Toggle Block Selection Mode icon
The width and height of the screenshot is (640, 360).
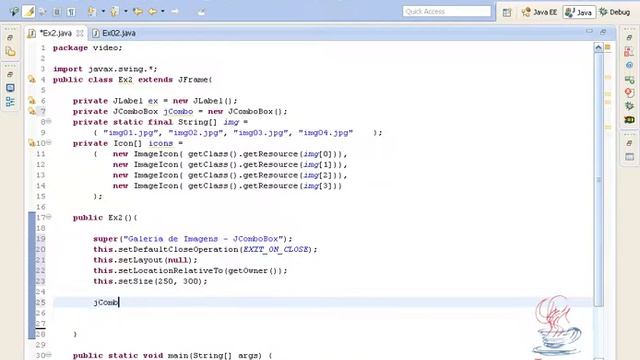(57, 12)
